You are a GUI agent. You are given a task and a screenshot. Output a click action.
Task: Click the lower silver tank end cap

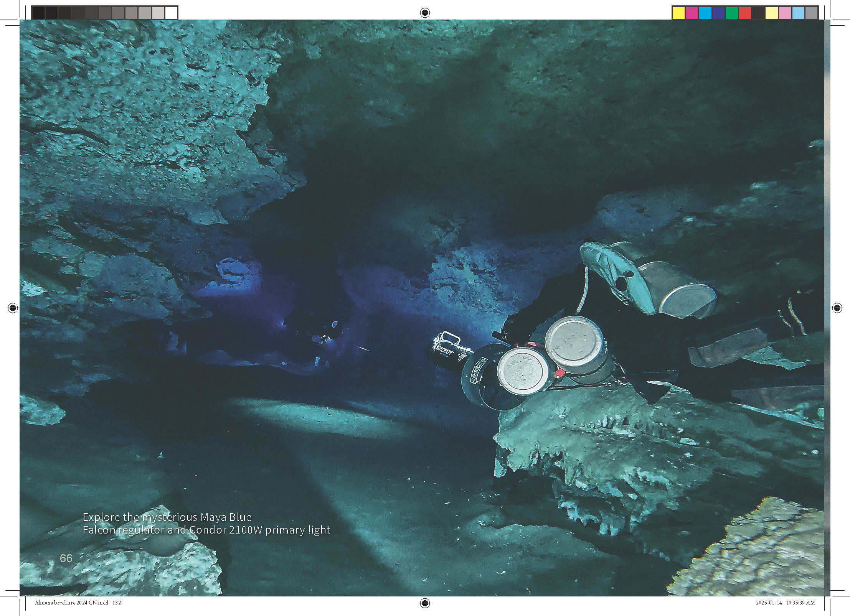pyautogui.click(x=523, y=371)
